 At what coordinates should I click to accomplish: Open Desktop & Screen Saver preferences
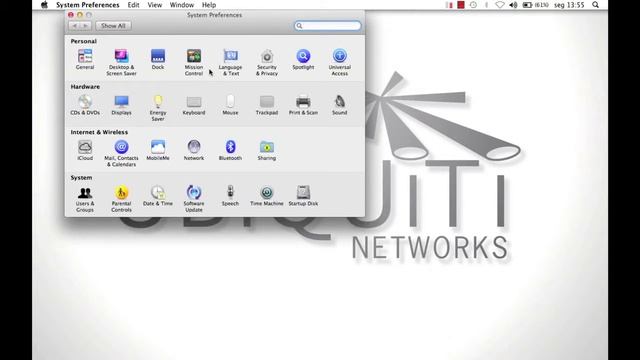pyautogui.click(x=121, y=62)
